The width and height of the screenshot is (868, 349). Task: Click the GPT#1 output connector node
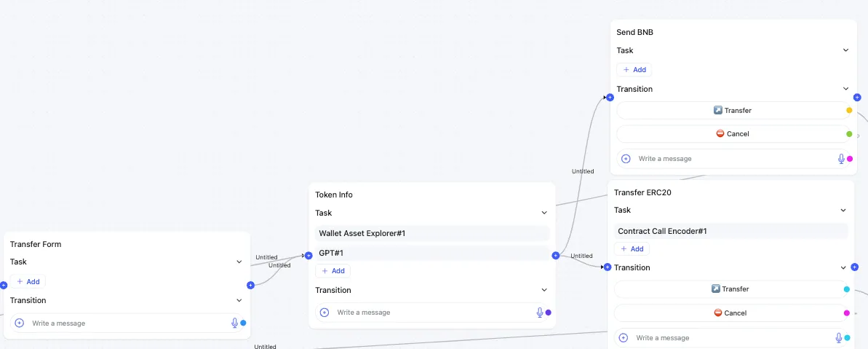556,255
